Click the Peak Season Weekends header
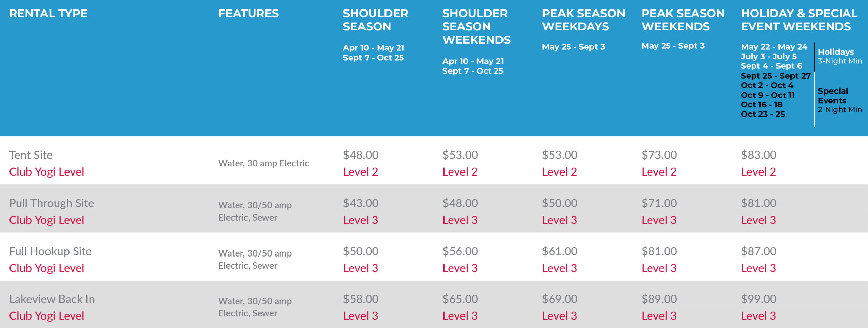This screenshot has width=868, height=328. click(683, 20)
